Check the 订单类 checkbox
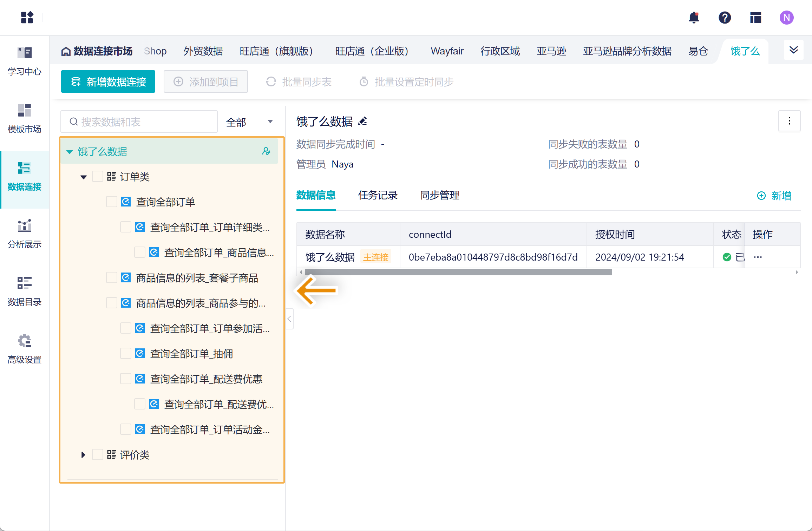The width and height of the screenshot is (812, 531). pos(97,177)
